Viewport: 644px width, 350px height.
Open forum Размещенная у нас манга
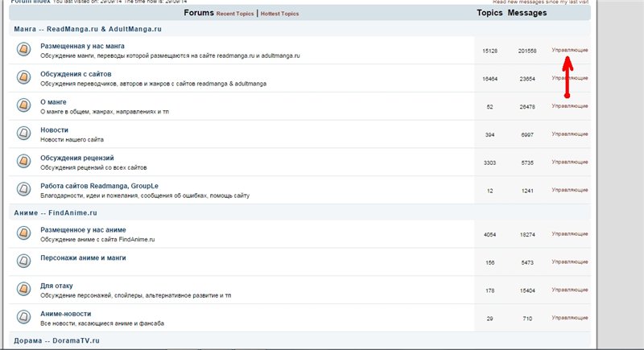coord(82,46)
